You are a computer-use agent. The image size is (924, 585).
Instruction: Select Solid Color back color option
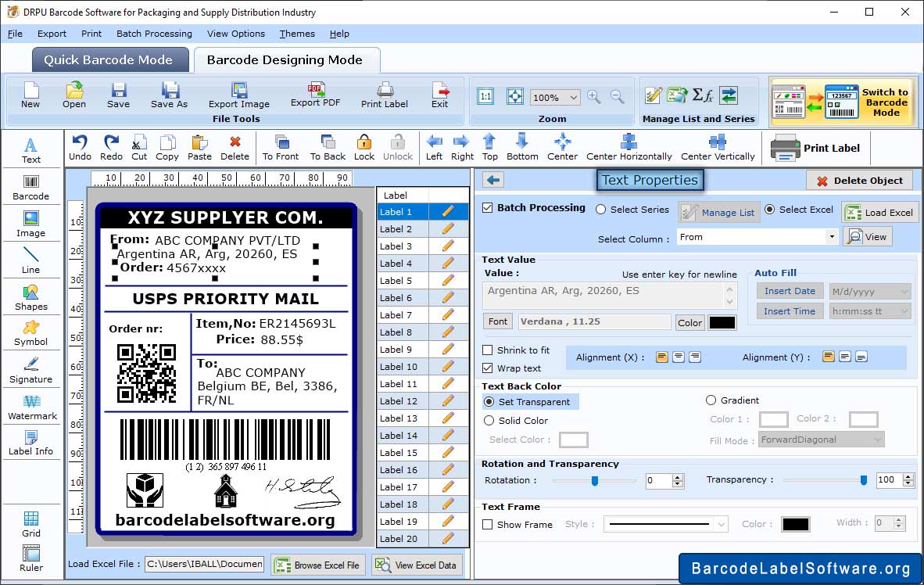coord(489,421)
